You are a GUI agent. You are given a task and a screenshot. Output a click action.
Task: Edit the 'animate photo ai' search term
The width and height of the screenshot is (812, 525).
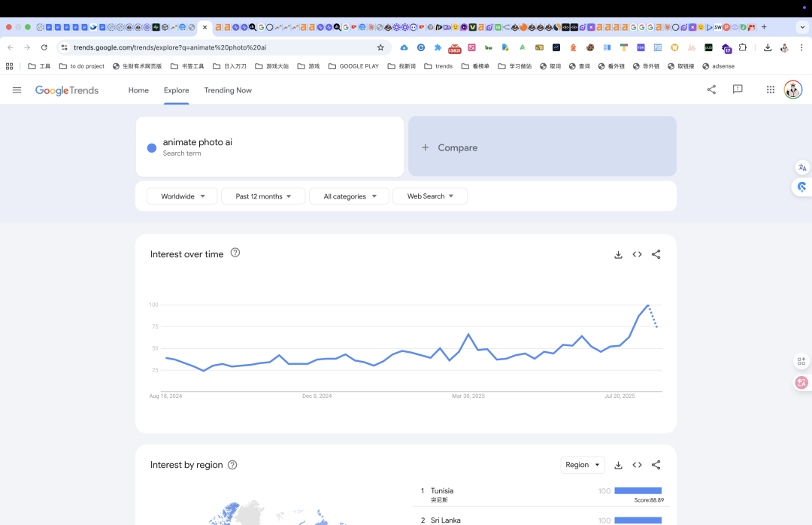pyautogui.click(x=197, y=142)
